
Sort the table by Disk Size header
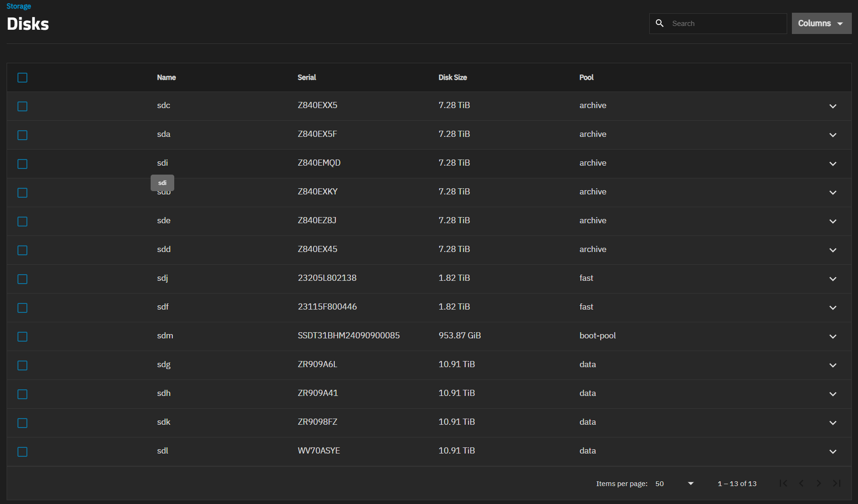[x=452, y=77]
